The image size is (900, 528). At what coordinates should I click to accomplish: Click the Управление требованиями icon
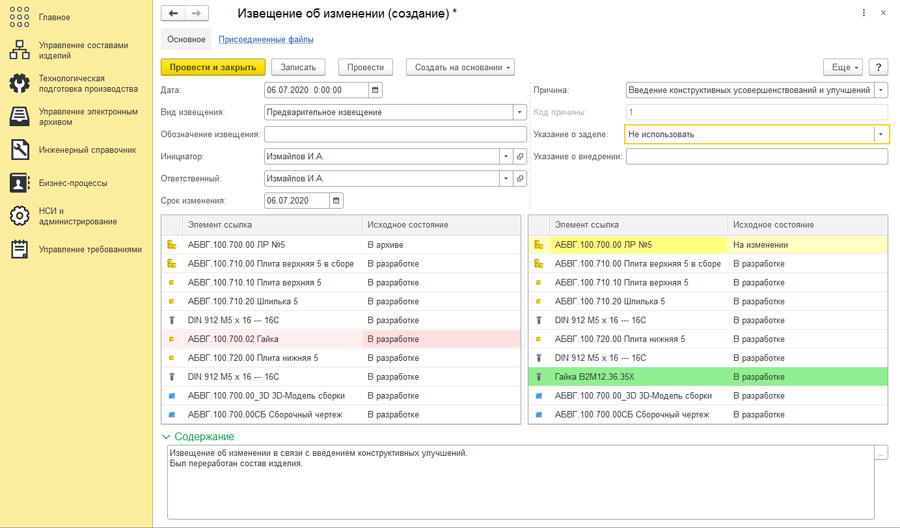point(19,249)
